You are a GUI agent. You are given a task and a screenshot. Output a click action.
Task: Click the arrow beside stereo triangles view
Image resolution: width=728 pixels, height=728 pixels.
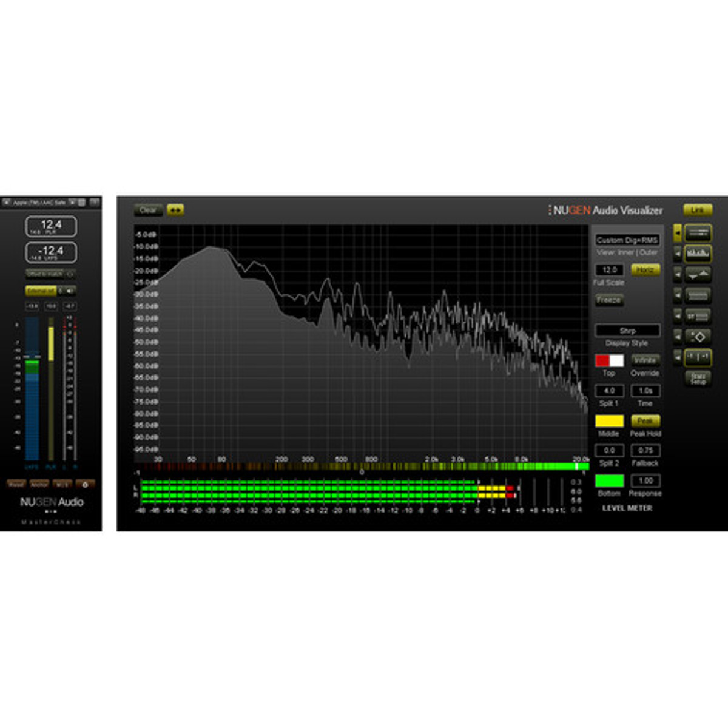pyautogui.click(x=678, y=274)
